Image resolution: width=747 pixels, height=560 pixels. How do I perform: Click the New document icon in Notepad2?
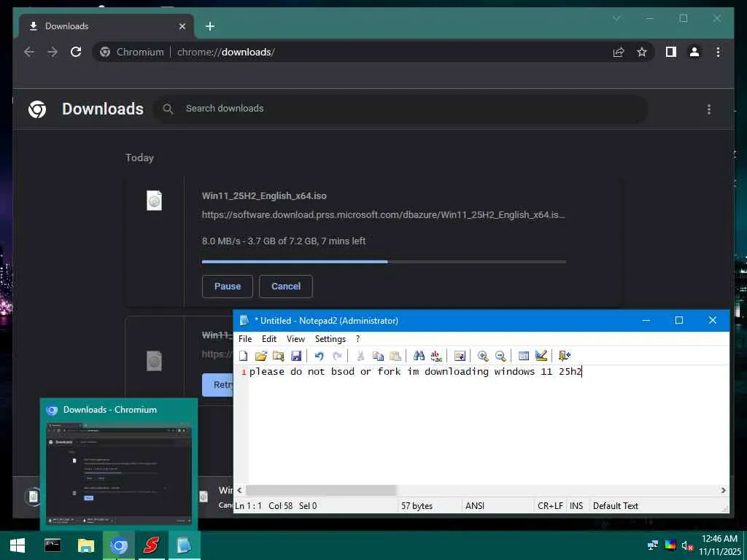[244, 356]
